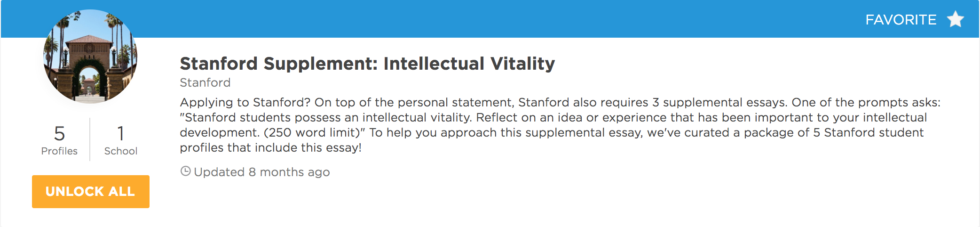Image resolution: width=980 pixels, height=227 pixels.
Task: Click the blue header bar left of FAVORITE
Action: [470, 19]
